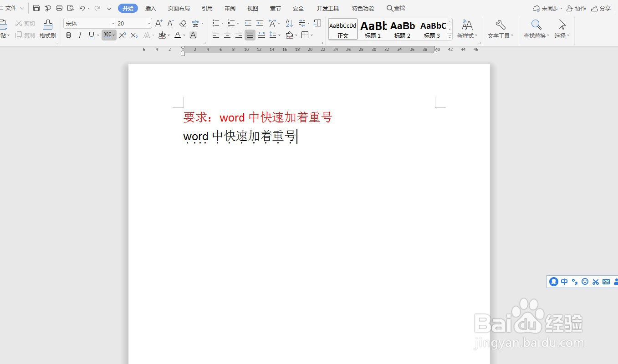Open the 特色功能 tab

coord(363,8)
